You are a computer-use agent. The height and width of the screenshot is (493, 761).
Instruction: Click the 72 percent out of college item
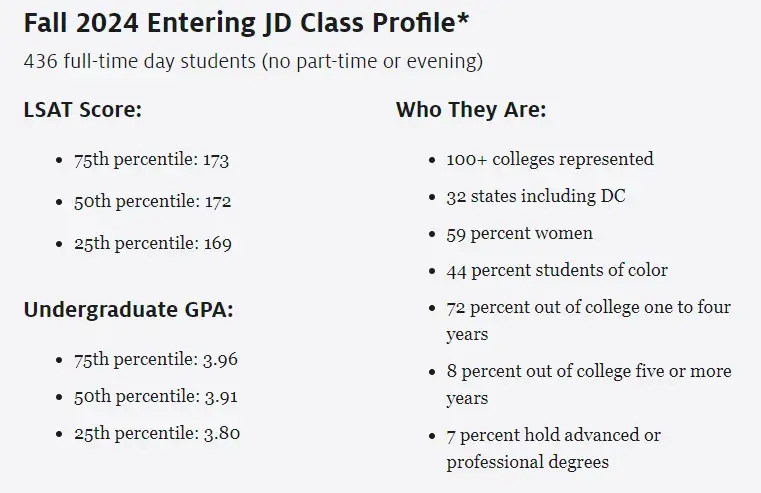click(x=588, y=320)
